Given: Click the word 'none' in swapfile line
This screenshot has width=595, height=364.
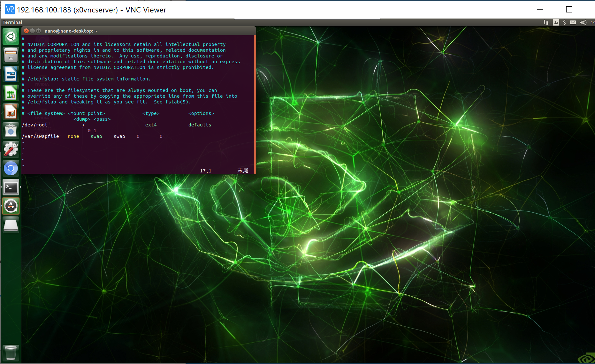Looking at the screenshot, I should click(x=73, y=136).
